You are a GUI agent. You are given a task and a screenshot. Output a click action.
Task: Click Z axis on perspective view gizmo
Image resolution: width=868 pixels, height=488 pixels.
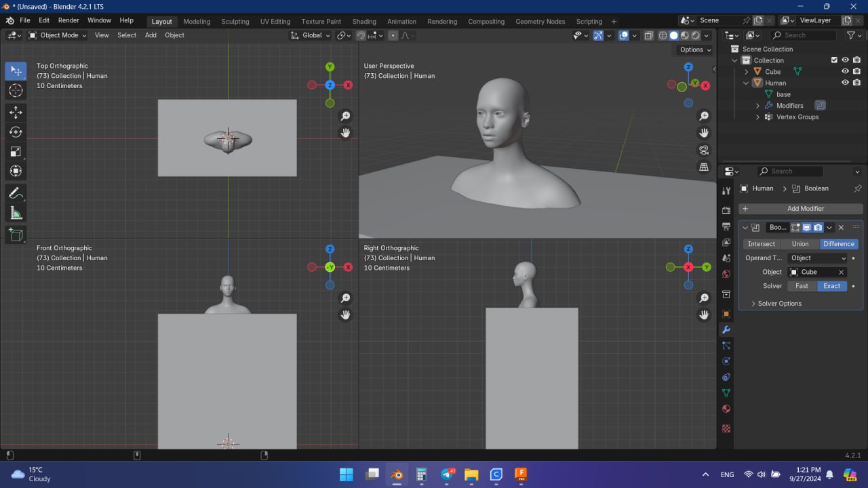coord(688,67)
